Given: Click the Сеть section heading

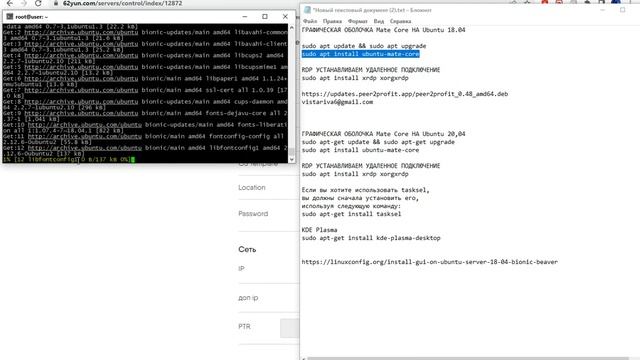Looking at the screenshot, I should [x=247, y=249].
